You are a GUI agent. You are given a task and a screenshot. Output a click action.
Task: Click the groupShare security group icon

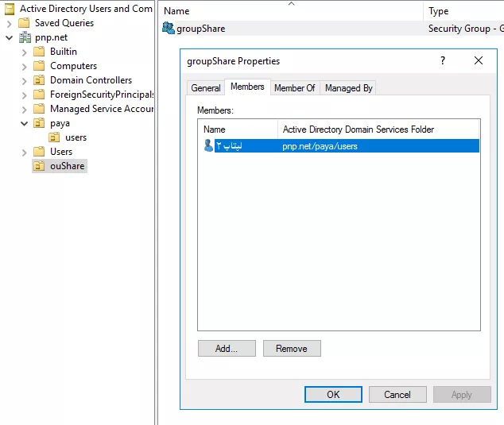click(x=169, y=29)
